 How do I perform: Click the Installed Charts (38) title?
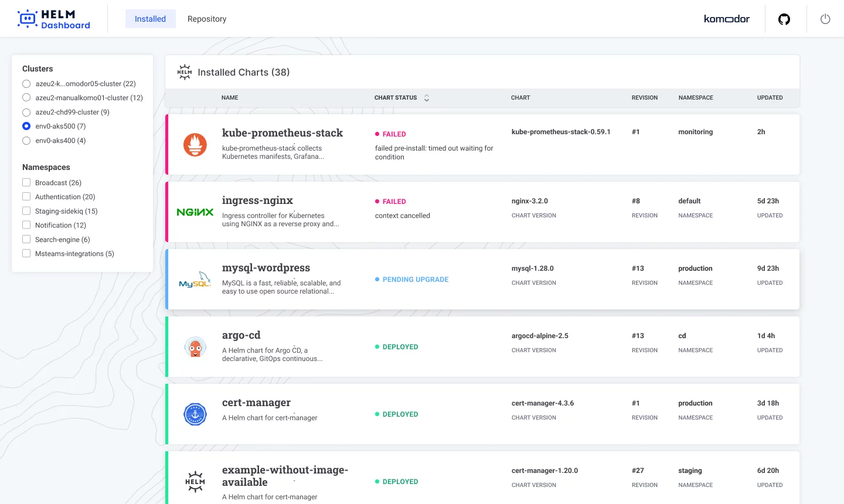[x=244, y=72]
